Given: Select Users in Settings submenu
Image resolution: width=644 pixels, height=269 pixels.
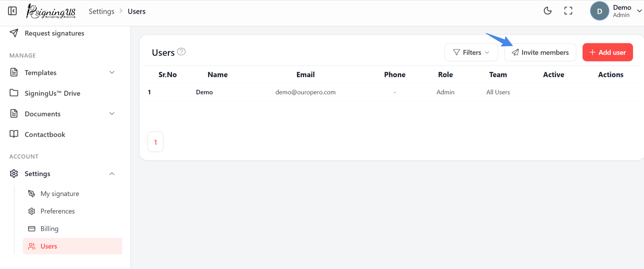Looking at the screenshot, I should (72, 246).
